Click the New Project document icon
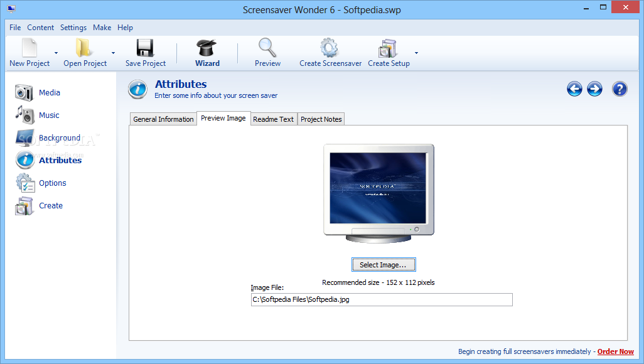 pos(30,48)
